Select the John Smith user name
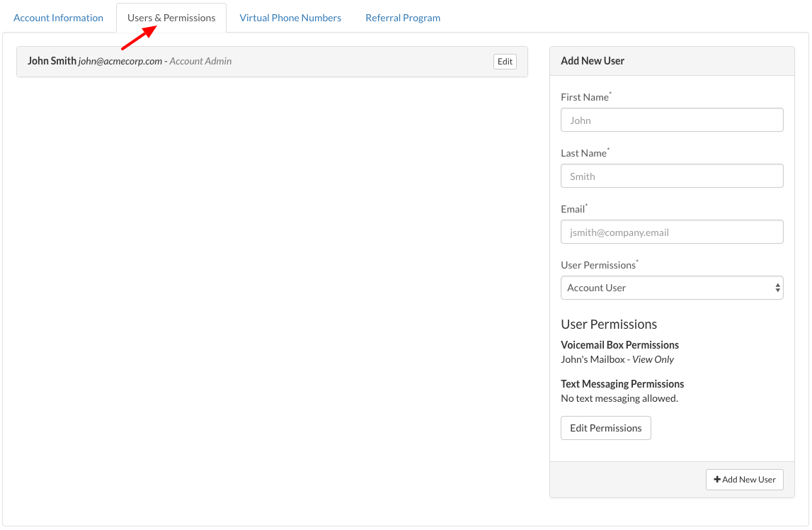812x530 pixels. pos(52,61)
